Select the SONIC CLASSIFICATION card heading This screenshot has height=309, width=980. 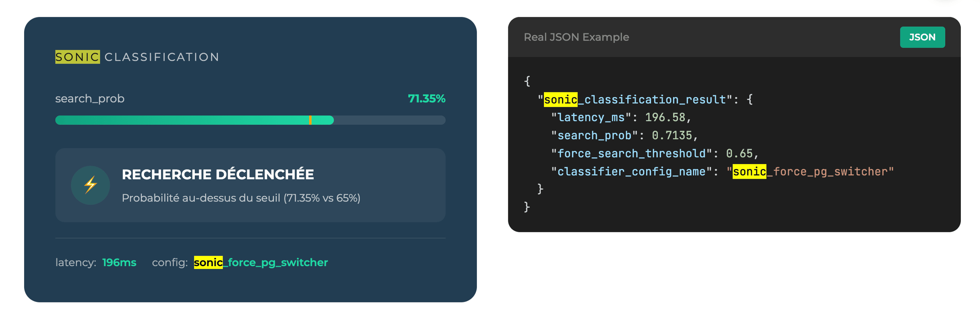pos(137,57)
